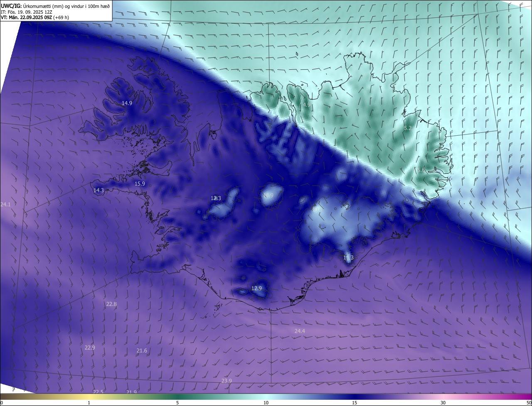Click the 21.9 value above the scale

(131, 392)
